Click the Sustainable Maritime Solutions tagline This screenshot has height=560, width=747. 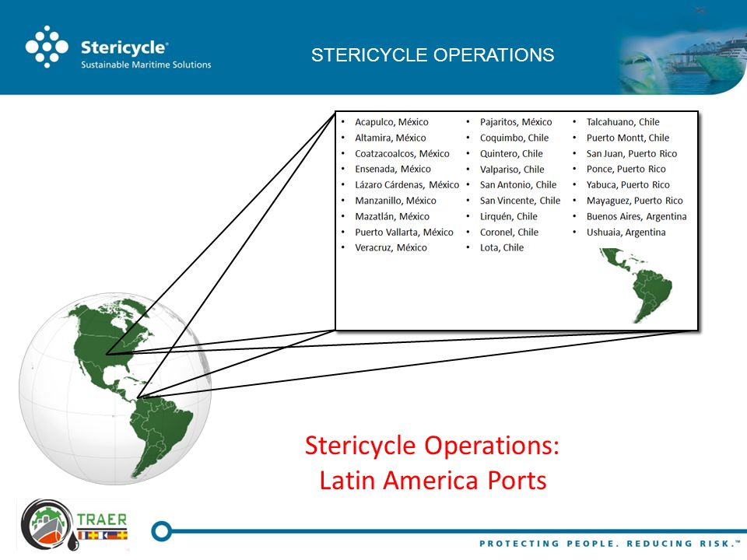(146, 65)
